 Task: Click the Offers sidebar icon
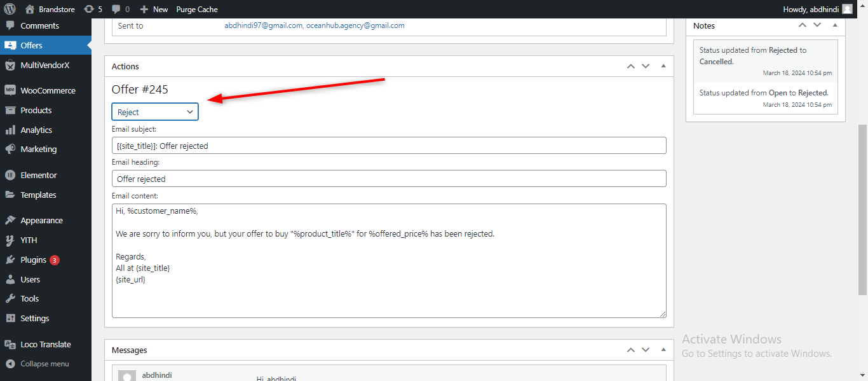pos(10,45)
